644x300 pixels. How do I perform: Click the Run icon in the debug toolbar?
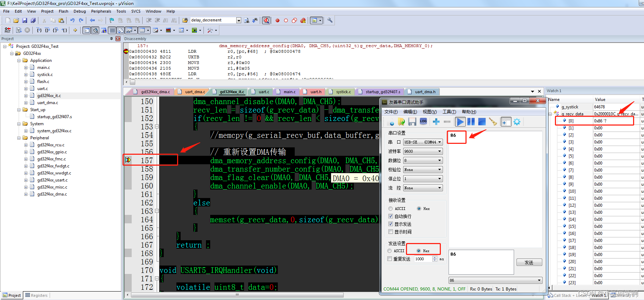pos(19,30)
